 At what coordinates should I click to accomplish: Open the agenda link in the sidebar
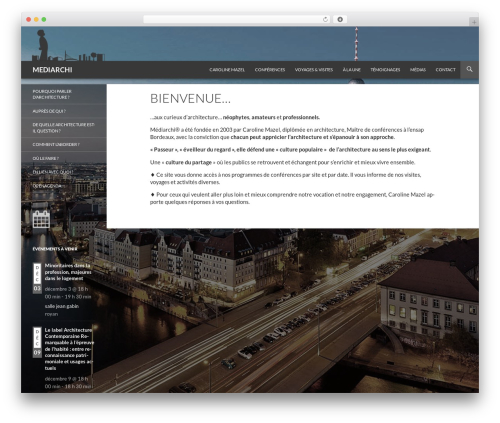click(47, 186)
